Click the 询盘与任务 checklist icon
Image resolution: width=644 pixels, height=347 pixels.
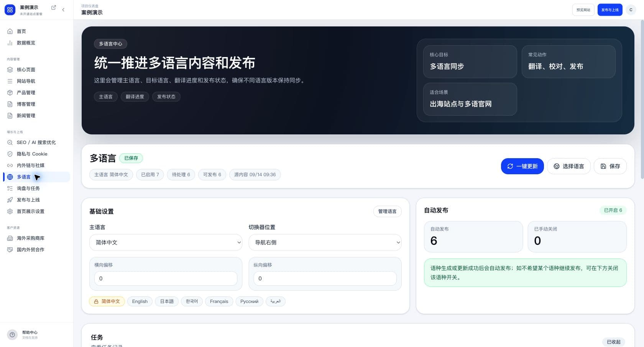point(10,188)
